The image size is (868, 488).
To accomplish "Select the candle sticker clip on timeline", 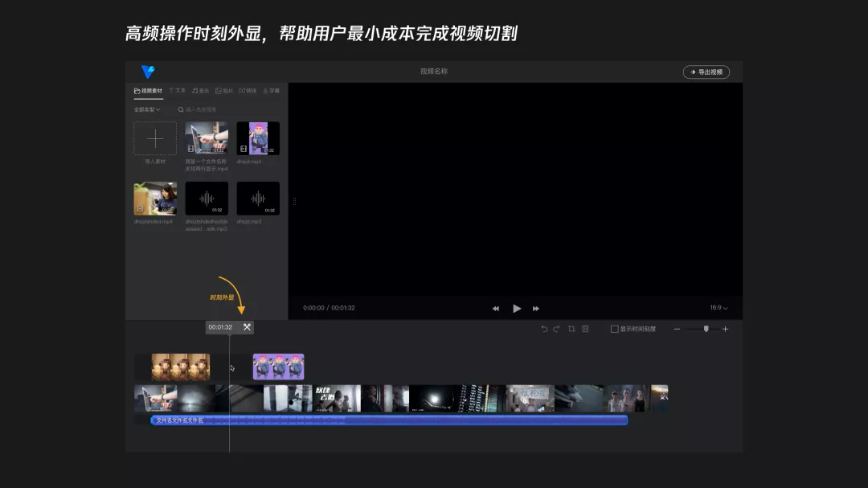I will 181,367.
